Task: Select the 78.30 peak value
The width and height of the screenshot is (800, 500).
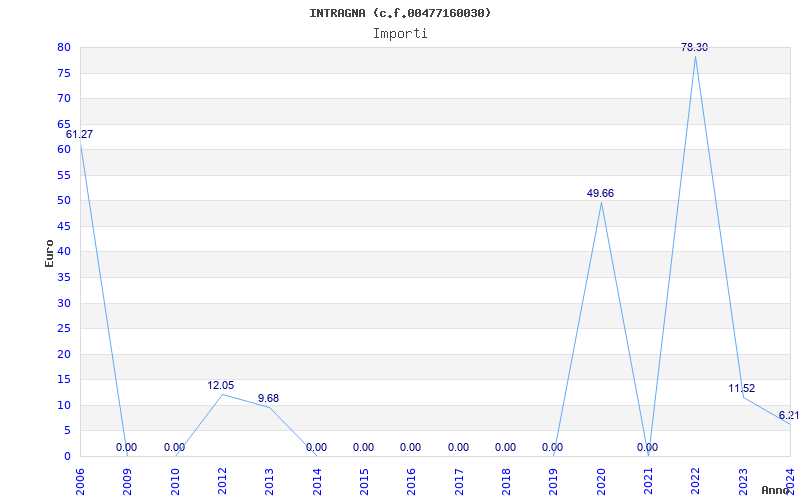Action: [x=694, y=47]
